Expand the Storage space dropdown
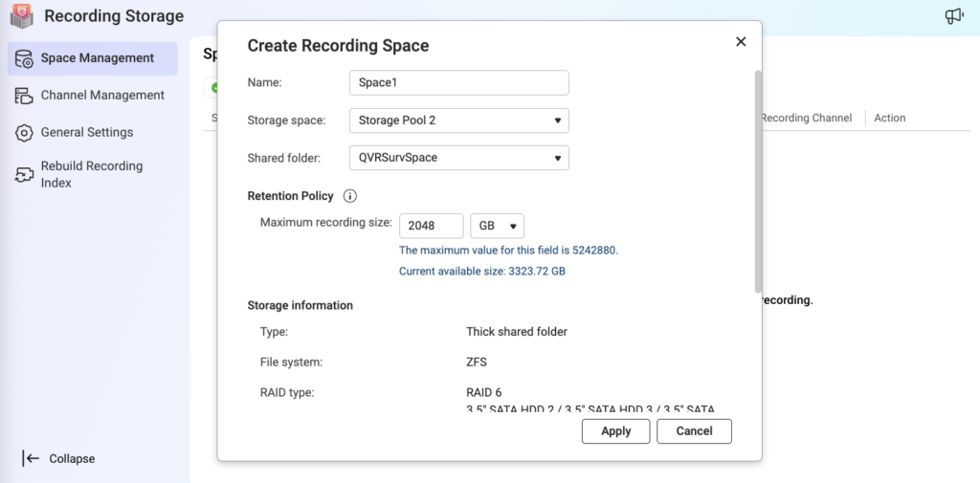This screenshot has height=483, width=980. point(459,121)
